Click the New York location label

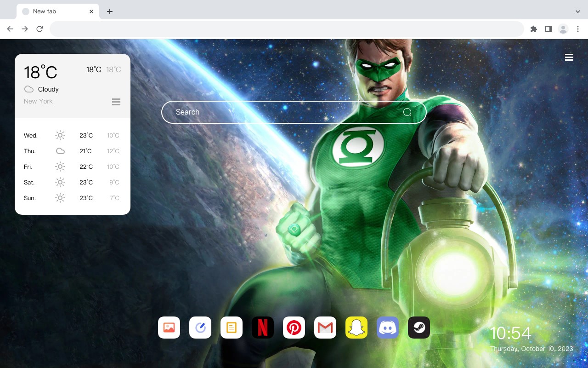click(38, 101)
